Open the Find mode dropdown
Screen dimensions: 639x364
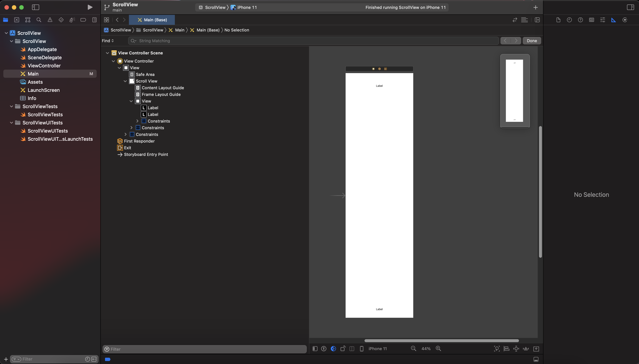point(108,41)
